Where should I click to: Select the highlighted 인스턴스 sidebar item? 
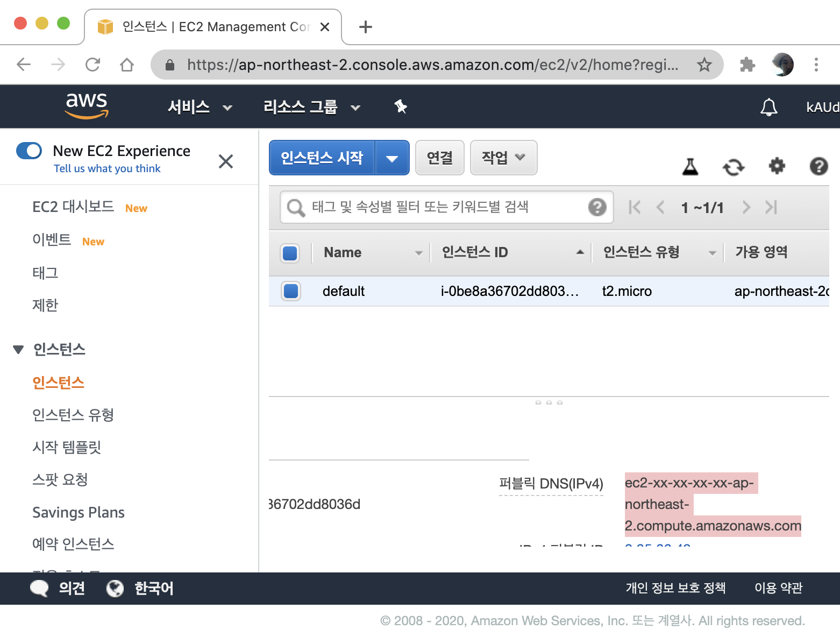(x=59, y=383)
